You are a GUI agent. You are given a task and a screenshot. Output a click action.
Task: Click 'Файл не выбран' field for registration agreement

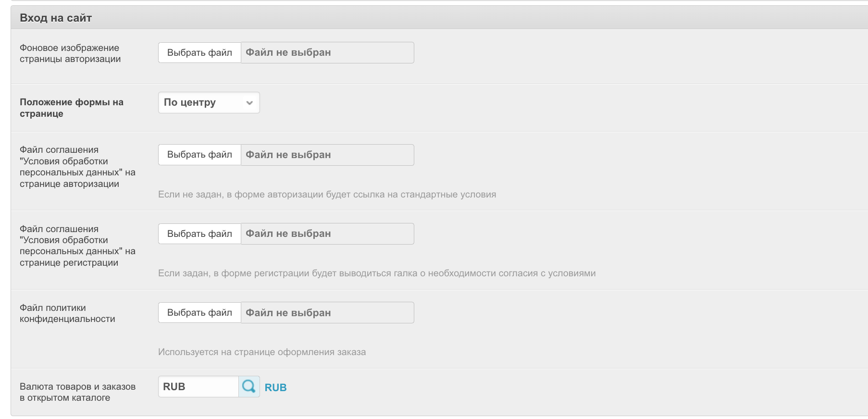(x=327, y=234)
